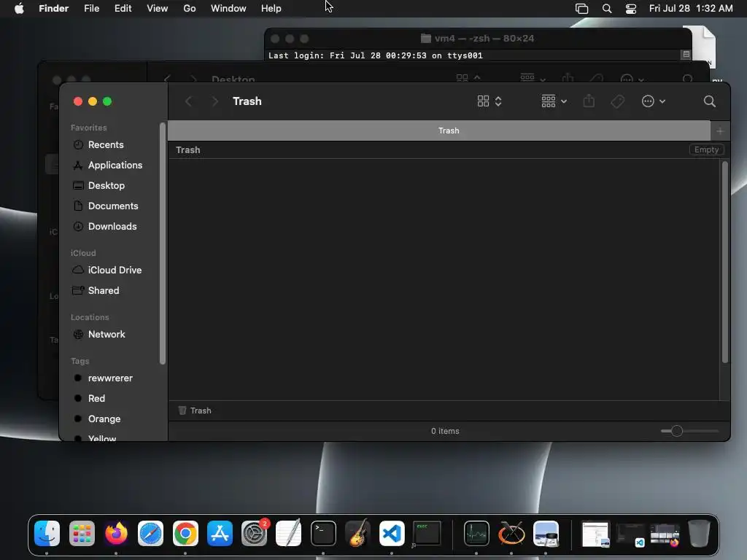The width and height of the screenshot is (747, 560).
Task: Open the icon view switcher in Trash toolbar
Action: pyautogui.click(x=489, y=101)
